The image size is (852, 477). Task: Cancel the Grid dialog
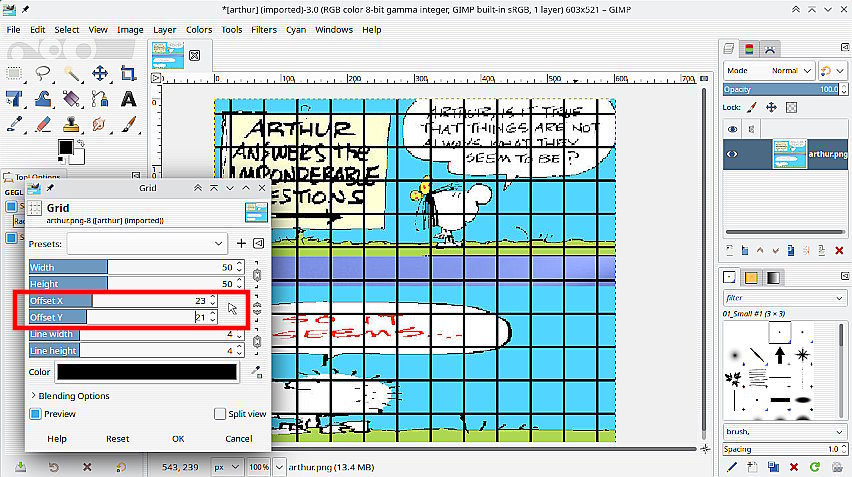[239, 438]
